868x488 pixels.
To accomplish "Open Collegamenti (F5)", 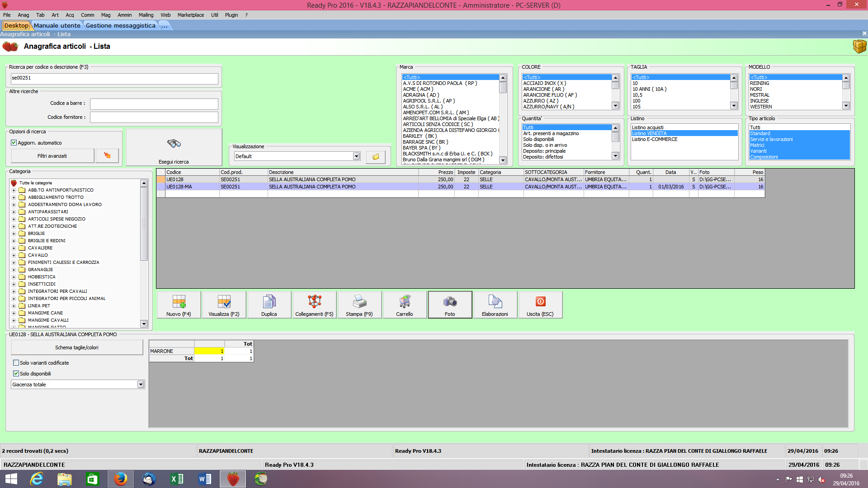I will click(315, 305).
